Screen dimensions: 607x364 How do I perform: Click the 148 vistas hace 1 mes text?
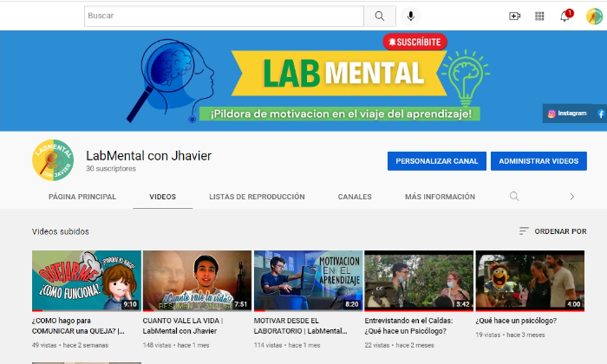coord(176,345)
